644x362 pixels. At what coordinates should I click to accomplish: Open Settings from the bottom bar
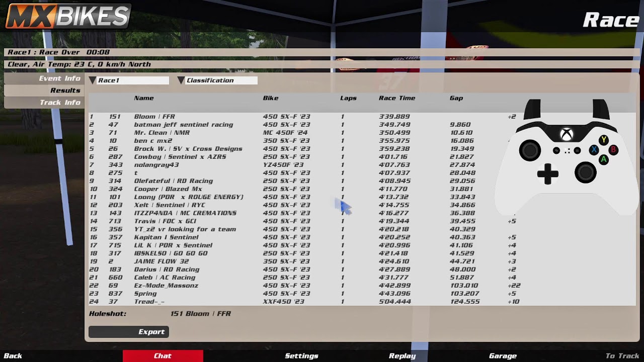tap(301, 356)
